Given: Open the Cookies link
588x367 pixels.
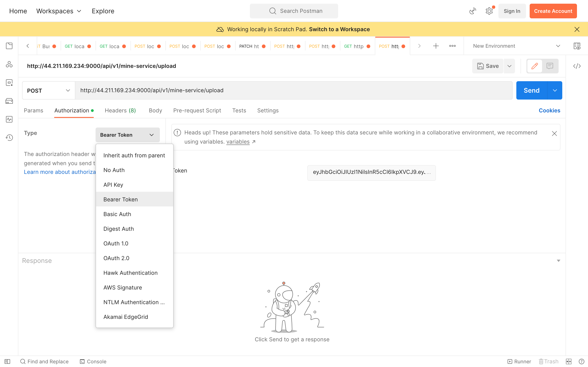Looking at the screenshot, I should pyautogui.click(x=549, y=110).
